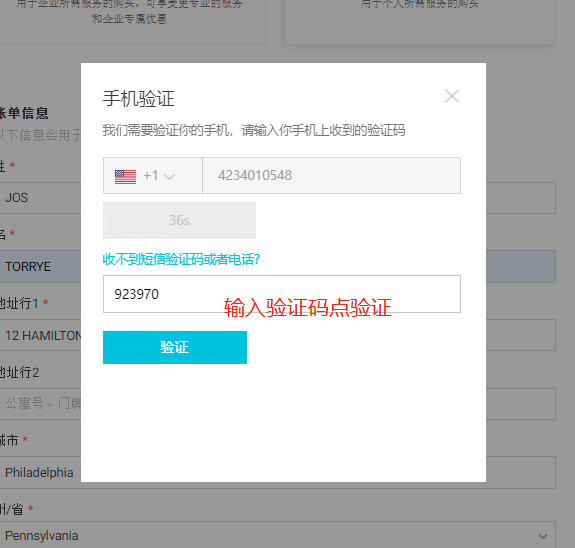575x548 pixels.
Task: Click the TORRYE name field
Action: tap(40, 267)
